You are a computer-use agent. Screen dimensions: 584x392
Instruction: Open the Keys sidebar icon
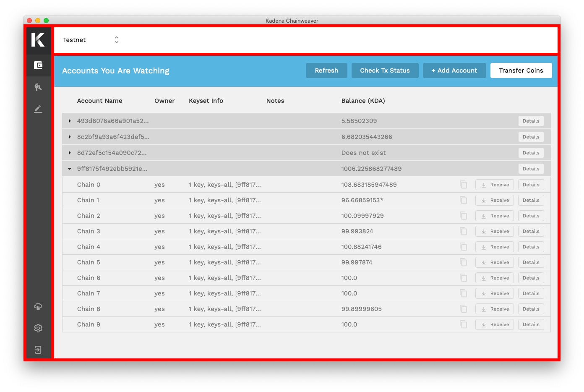(x=38, y=87)
